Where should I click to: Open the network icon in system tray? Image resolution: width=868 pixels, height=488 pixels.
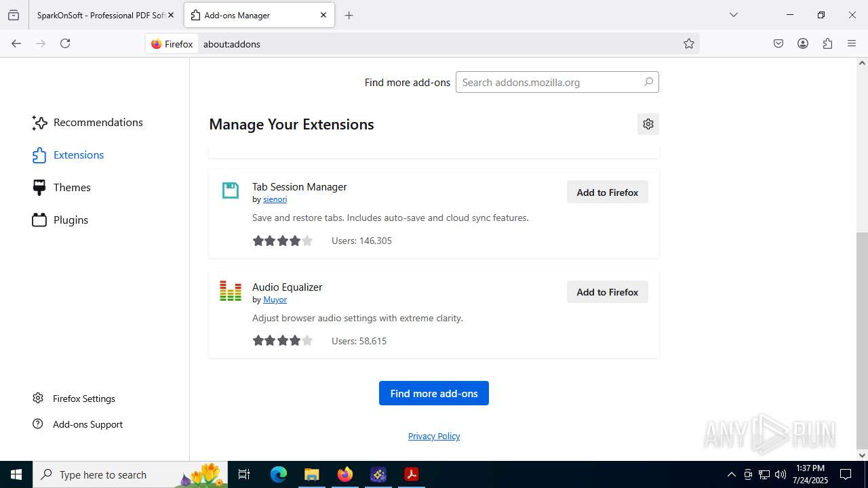pyautogui.click(x=764, y=474)
